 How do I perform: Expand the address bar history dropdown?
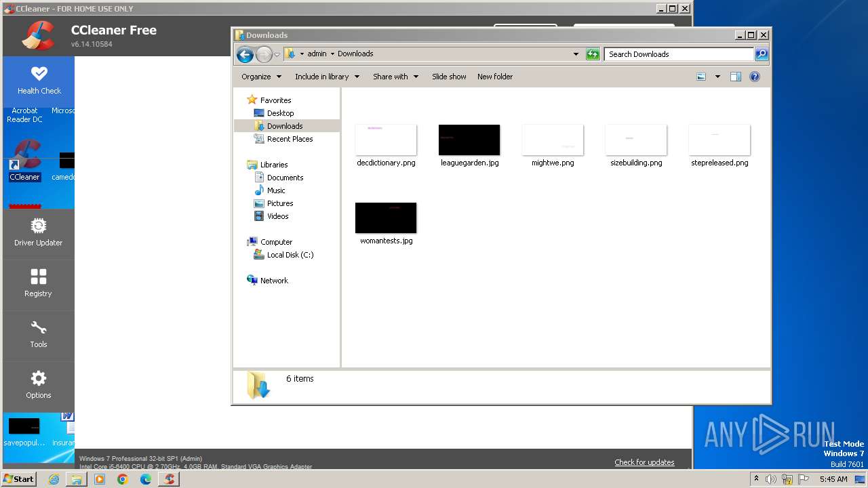(576, 54)
